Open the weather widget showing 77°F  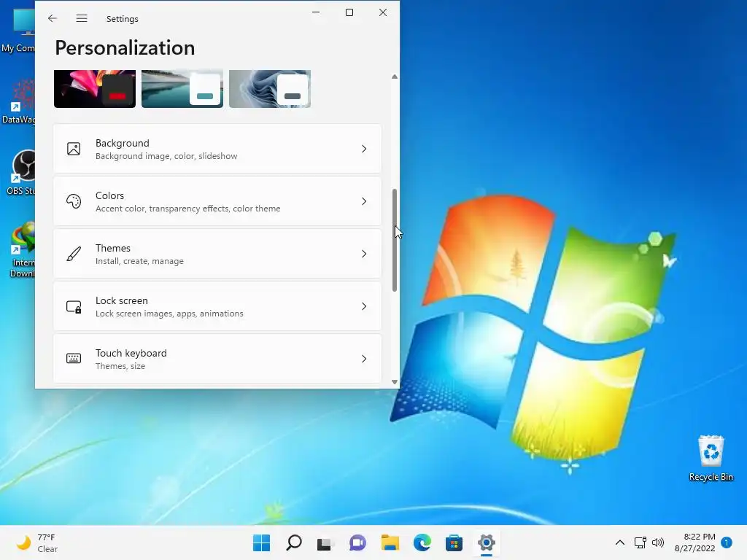(37, 542)
